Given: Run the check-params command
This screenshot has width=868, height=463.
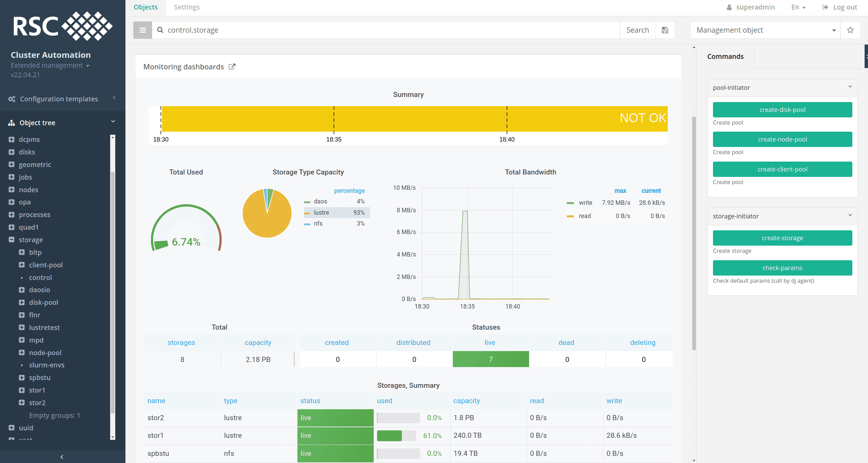Looking at the screenshot, I should click(x=782, y=268).
